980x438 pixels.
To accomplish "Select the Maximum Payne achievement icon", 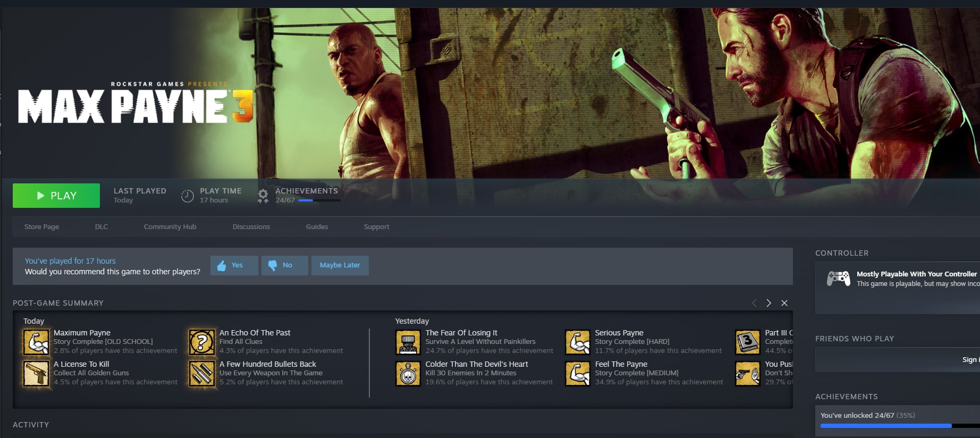I will (x=36, y=342).
